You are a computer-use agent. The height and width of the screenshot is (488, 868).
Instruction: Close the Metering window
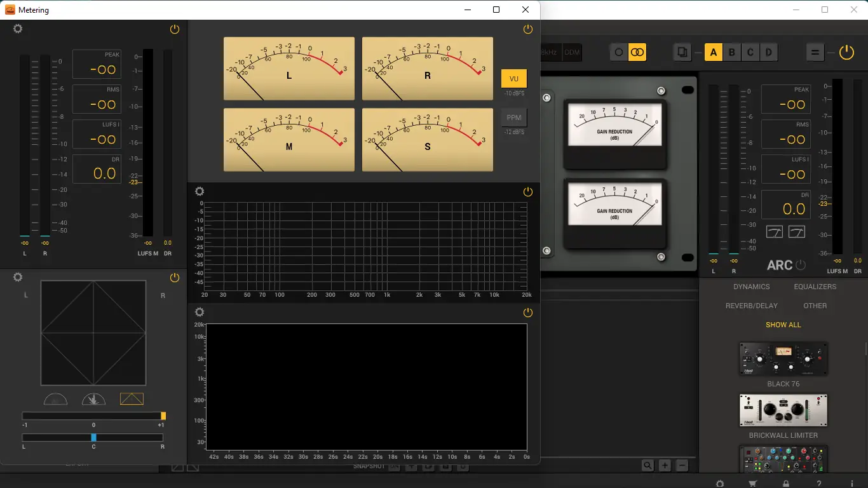coord(526,10)
